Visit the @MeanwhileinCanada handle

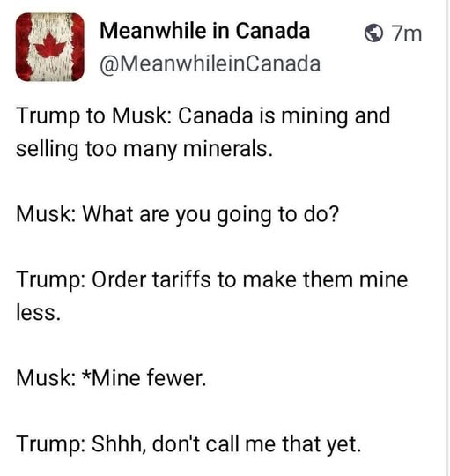(210, 64)
